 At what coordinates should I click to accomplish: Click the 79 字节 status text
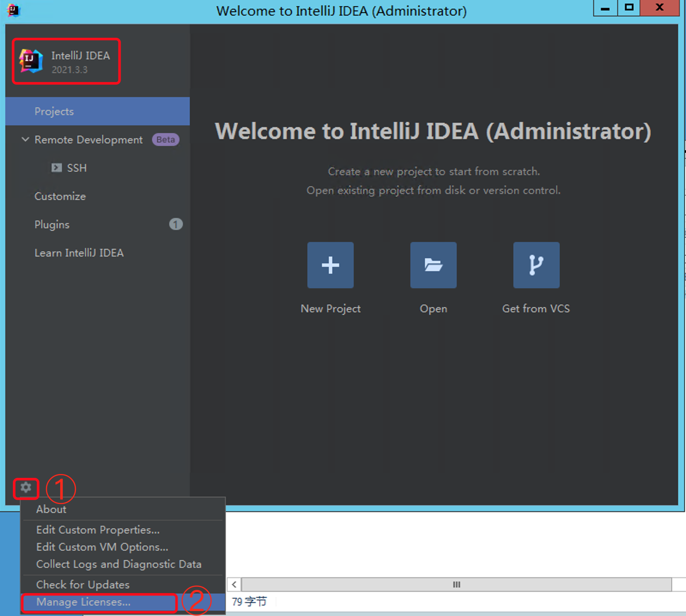[249, 602]
